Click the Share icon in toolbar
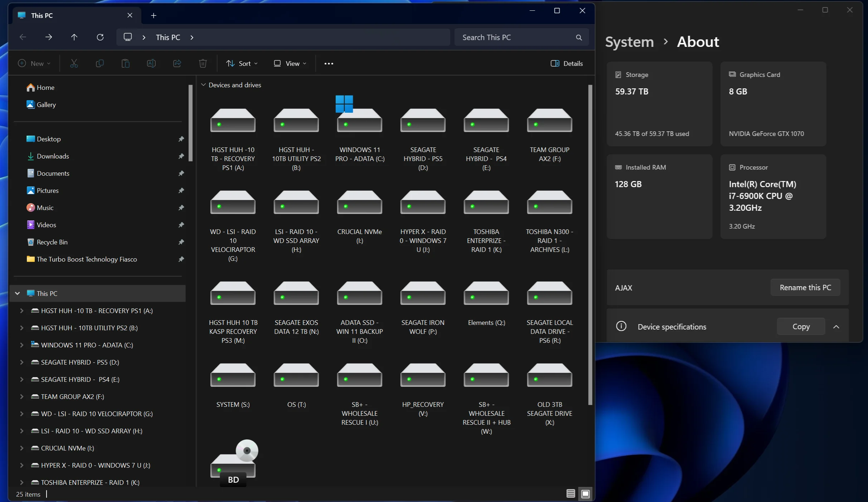The width and height of the screenshot is (868, 502). (x=177, y=63)
